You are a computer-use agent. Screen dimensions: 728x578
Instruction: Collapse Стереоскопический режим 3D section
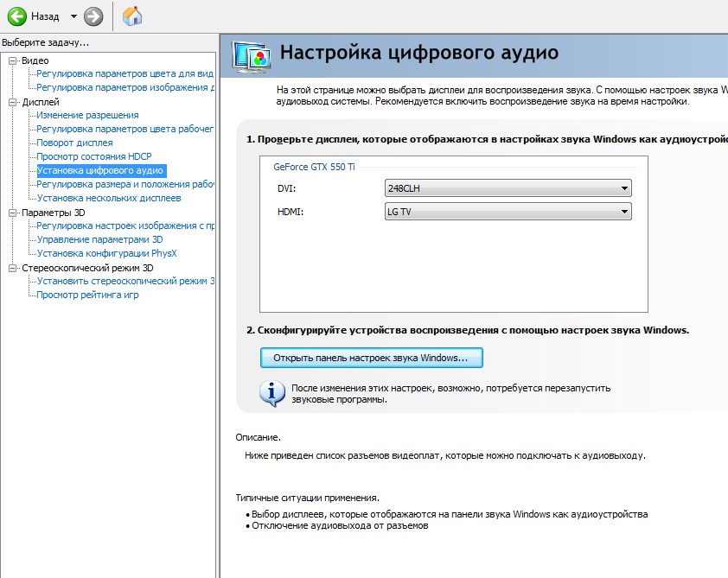click(x=13, y=268)
